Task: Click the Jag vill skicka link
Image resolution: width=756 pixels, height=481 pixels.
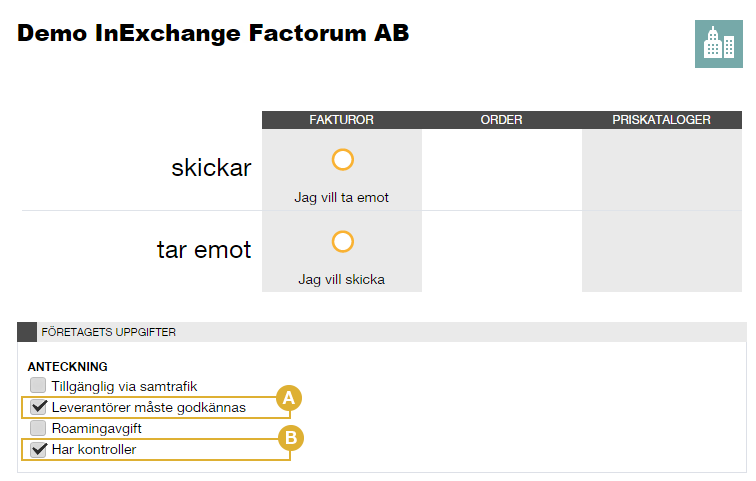Action: point(341,280)
